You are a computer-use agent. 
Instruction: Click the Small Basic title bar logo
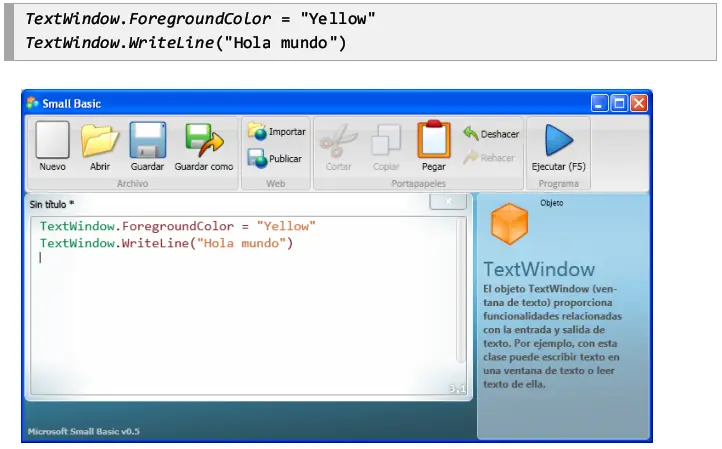(x=32, y=103)
